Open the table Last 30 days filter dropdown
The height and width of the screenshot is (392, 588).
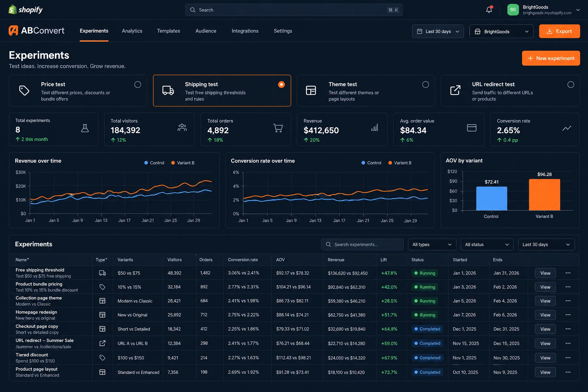click(x=546, y=244)
